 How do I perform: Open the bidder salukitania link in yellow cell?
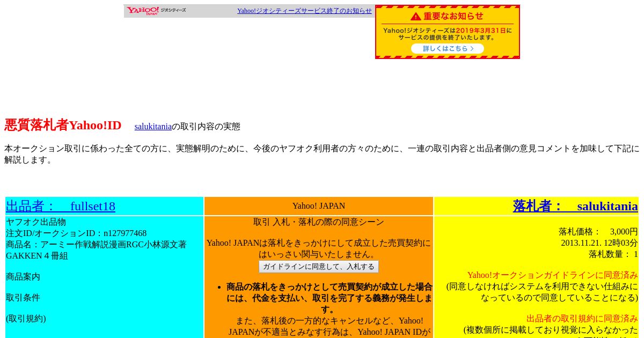575,206
